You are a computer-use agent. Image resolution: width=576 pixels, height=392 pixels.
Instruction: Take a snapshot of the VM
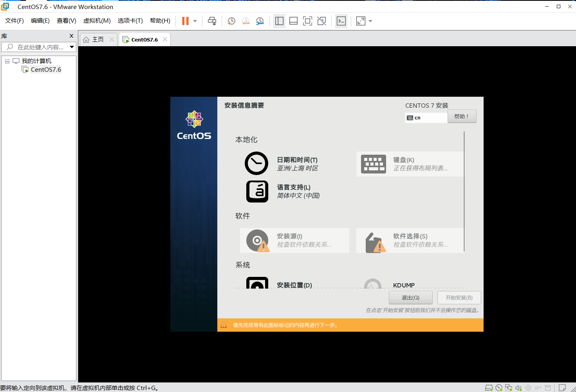pyautogui.click(x=231, y=21)
